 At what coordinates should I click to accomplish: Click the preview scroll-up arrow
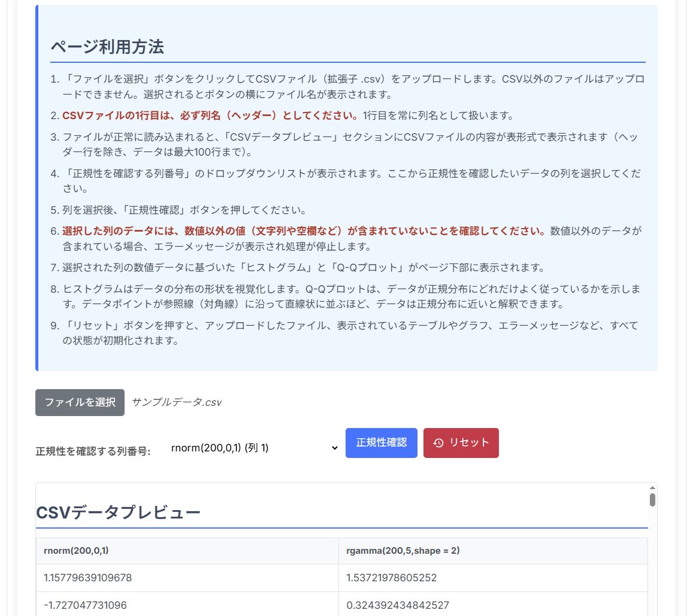652,487
